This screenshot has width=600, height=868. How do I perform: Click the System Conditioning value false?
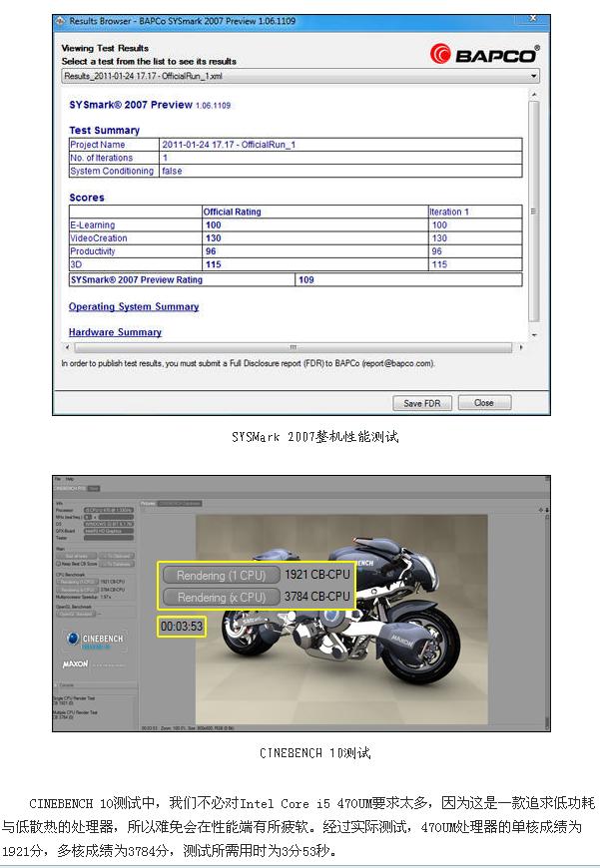[172, 171]
